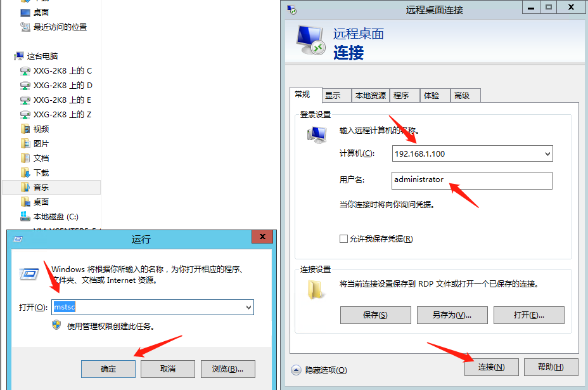This screenshot has height=390, width=588.
Task: Click the 用户名 input field
Action: (472, 181)
